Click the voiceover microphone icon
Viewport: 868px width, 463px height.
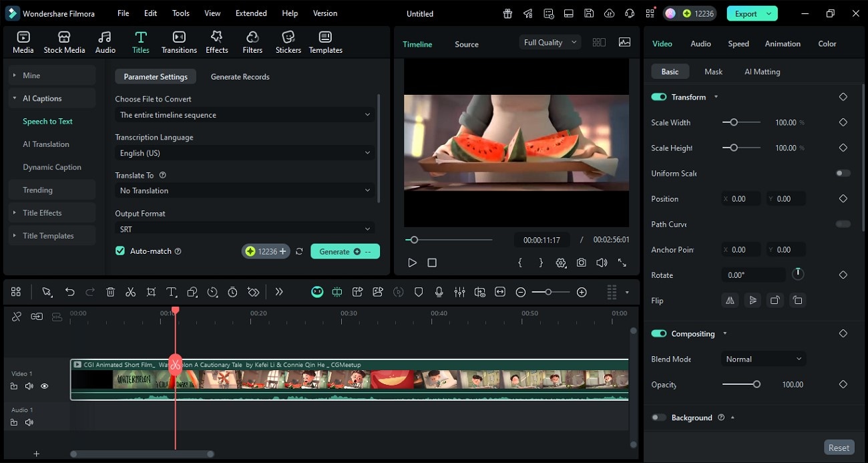[x=439, y=292]
